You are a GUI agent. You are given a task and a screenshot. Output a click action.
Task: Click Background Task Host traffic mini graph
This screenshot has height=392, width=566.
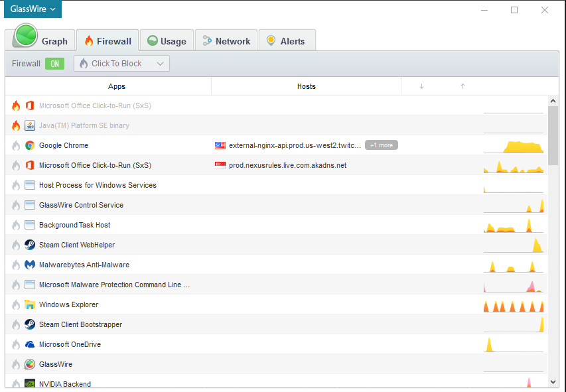[x=514, y=226]
